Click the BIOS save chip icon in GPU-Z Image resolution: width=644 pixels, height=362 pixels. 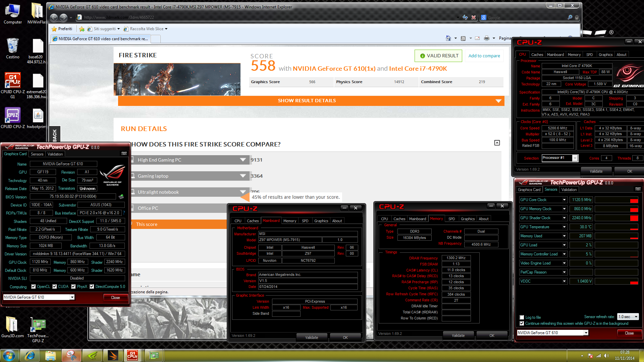(x=121, y=196)
